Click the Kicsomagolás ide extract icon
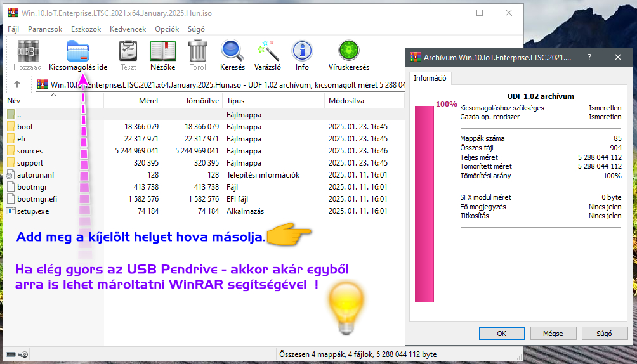 point(78,52)
